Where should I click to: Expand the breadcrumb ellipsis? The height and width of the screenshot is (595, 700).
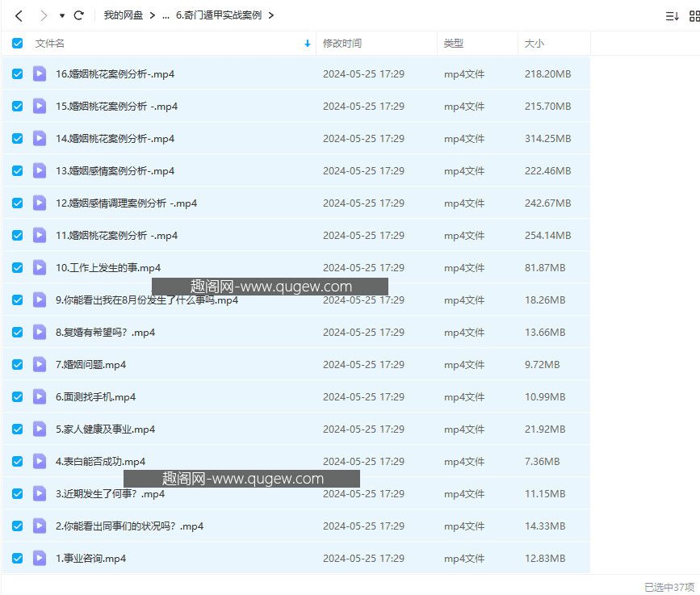tap(166, 16)
